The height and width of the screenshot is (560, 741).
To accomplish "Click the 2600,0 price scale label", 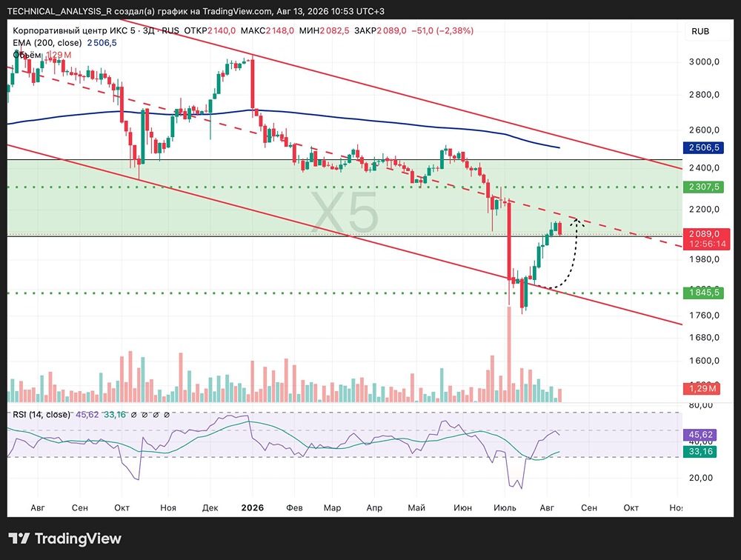I will pos(704,130).
